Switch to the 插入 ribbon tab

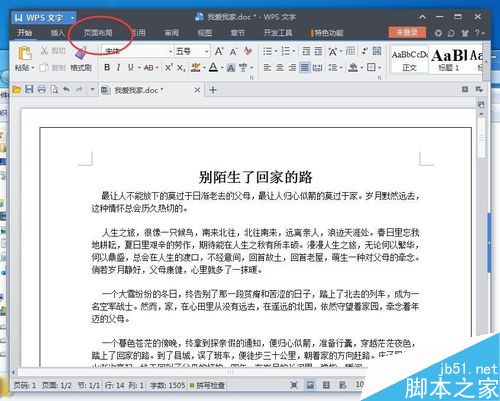pyautogui.click(x=57, y=33)
